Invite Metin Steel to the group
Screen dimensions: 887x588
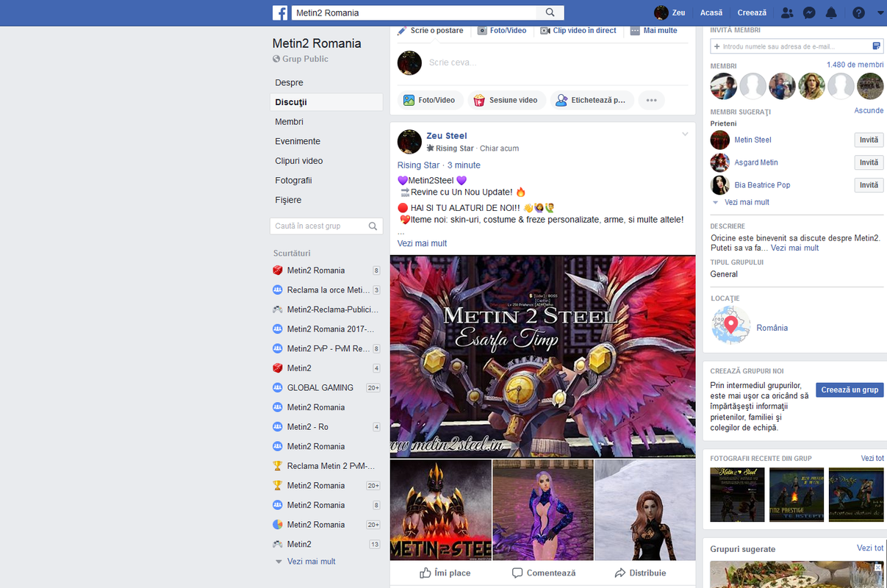tap(869, 140)
